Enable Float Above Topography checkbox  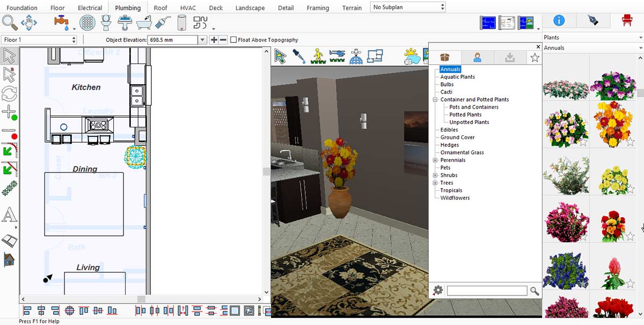[233, 40]
